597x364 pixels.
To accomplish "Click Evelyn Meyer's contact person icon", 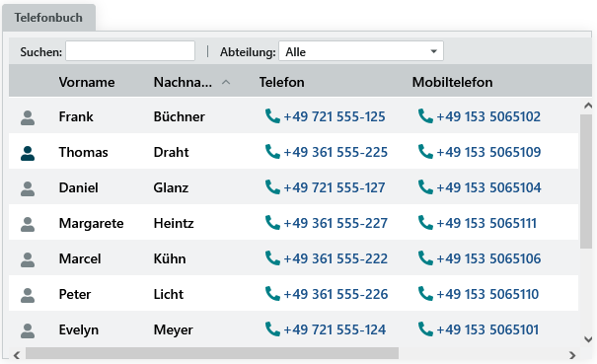I will pyautogui.click(x=28, y=330).
